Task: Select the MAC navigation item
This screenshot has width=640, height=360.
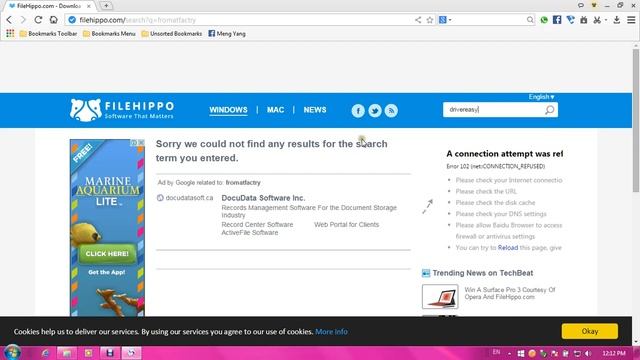Action: coord(276,110)
